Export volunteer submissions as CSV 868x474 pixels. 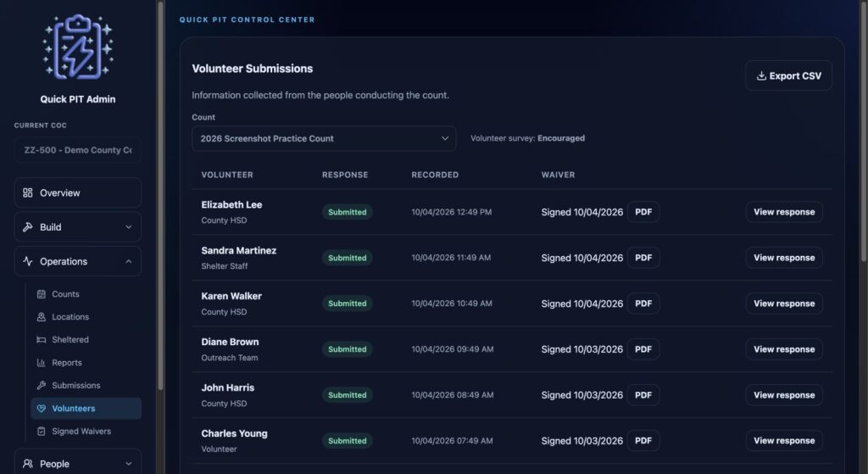tap(788, 75)
